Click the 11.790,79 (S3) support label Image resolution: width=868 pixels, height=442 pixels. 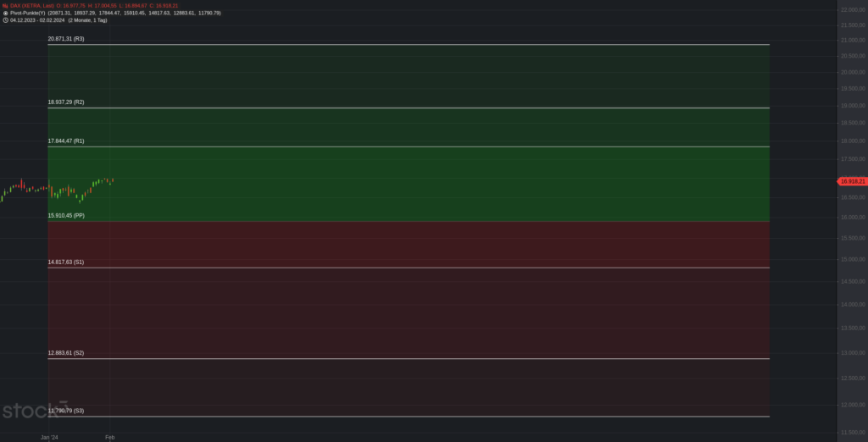[66, 411]
